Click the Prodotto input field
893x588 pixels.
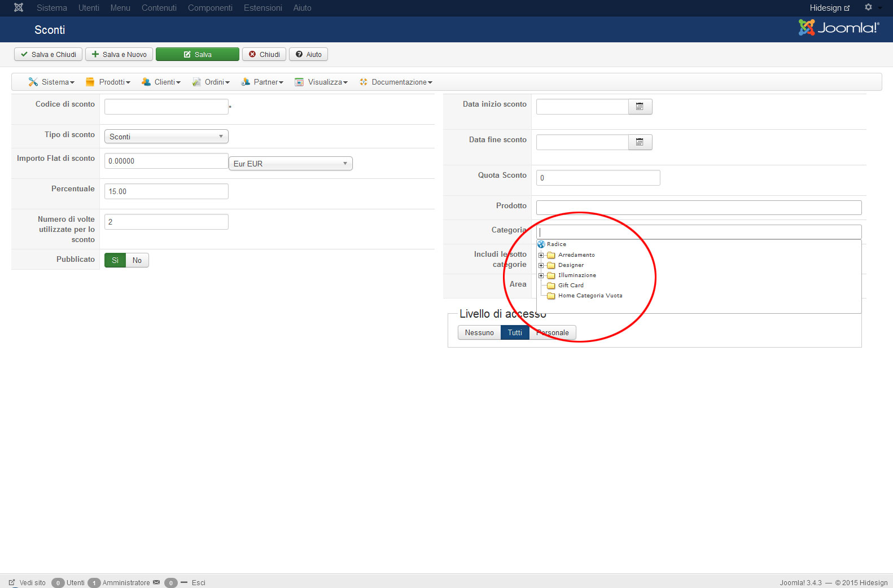tap(699, 208)
